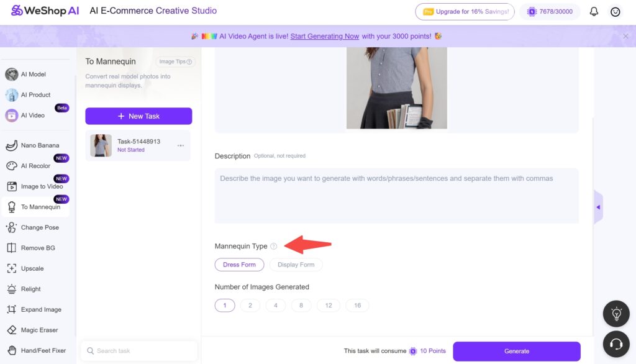Open AI Model in the sidebar
Screen dimensions: 636x364
click(x=33, y=75)
